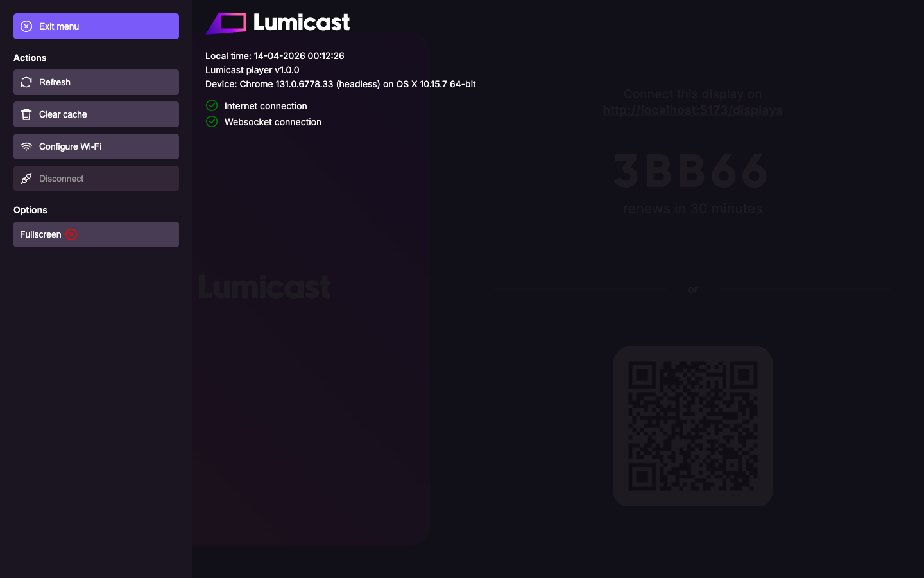Open the Configure Wi-Fi action
The image size is (924, 578).
pos(96,146)
